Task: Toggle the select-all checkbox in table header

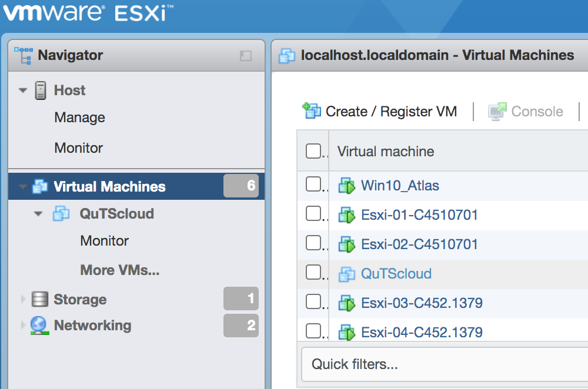Action: (x=313, y=151)
